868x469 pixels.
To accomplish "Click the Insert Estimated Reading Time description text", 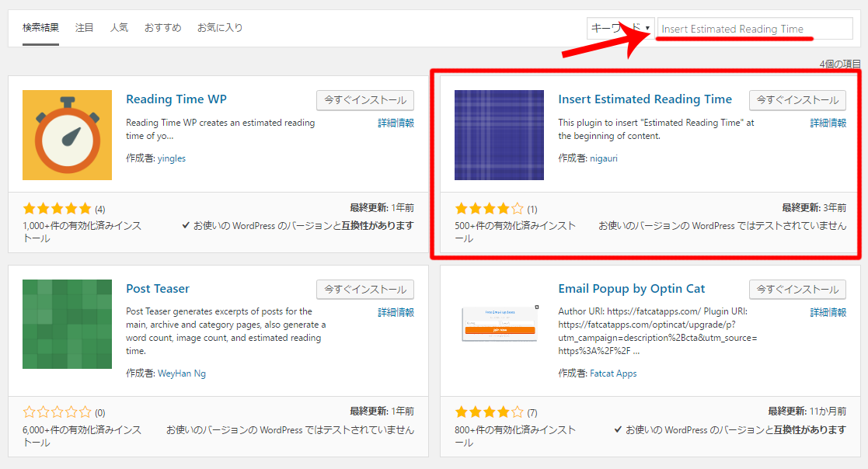I will point(656,130).
